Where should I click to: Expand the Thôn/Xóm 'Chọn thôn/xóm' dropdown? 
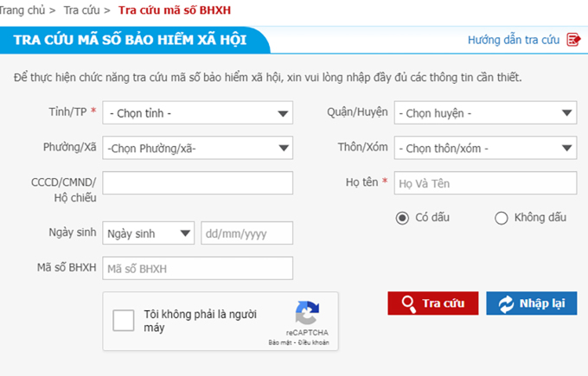[485, 148]
